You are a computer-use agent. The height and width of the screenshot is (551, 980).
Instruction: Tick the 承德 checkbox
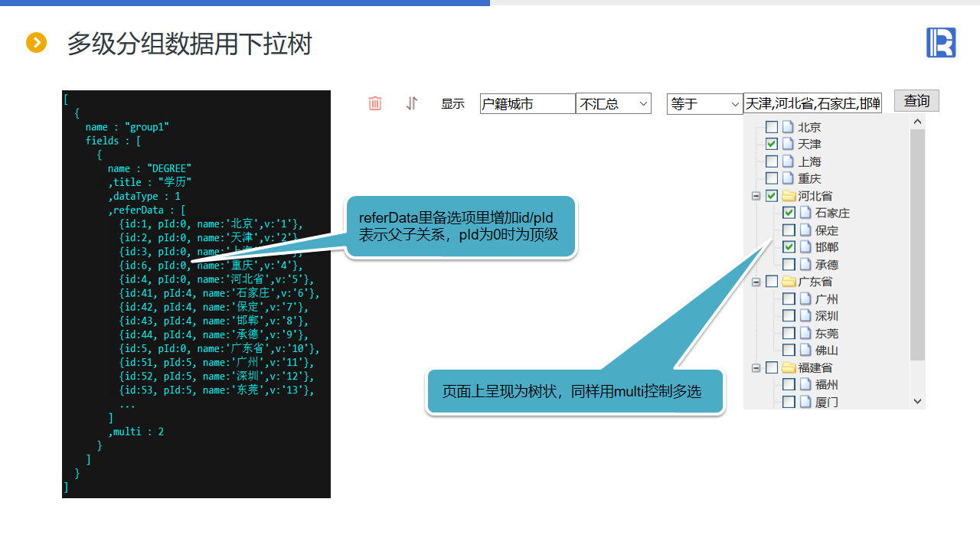click(x=789, y=265)
